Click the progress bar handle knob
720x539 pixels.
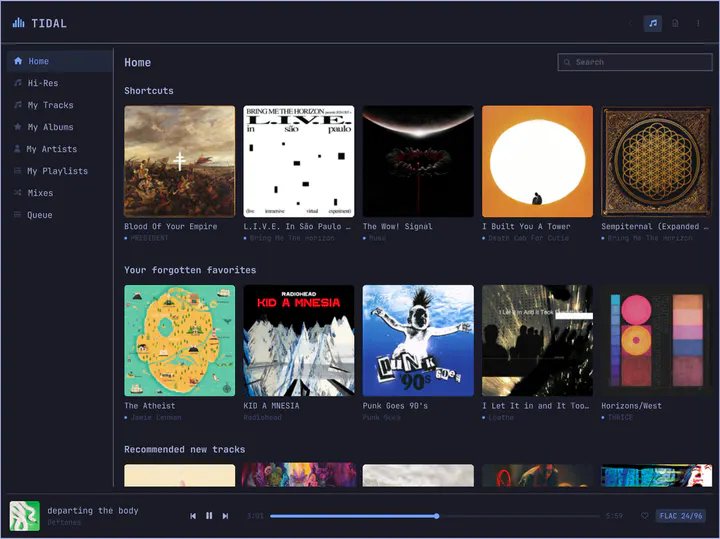pyautogui.click(x=437, y=516)
